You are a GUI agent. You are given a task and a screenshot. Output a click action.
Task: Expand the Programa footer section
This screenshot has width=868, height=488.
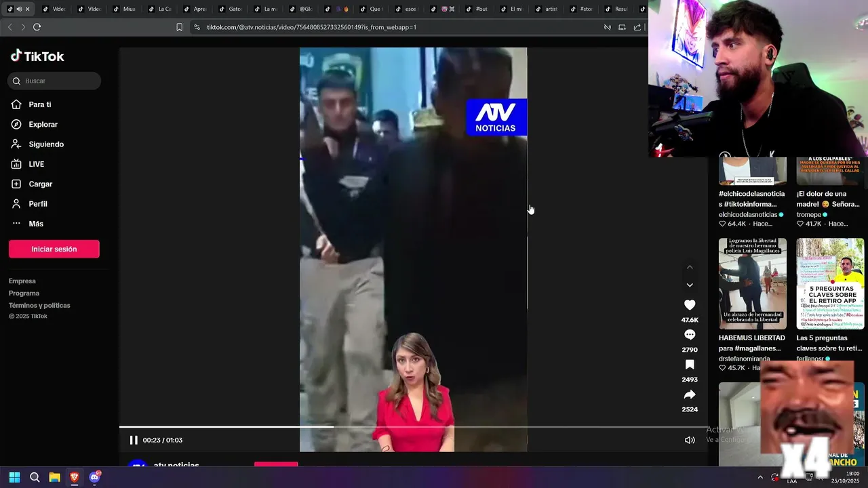point(24,293)
